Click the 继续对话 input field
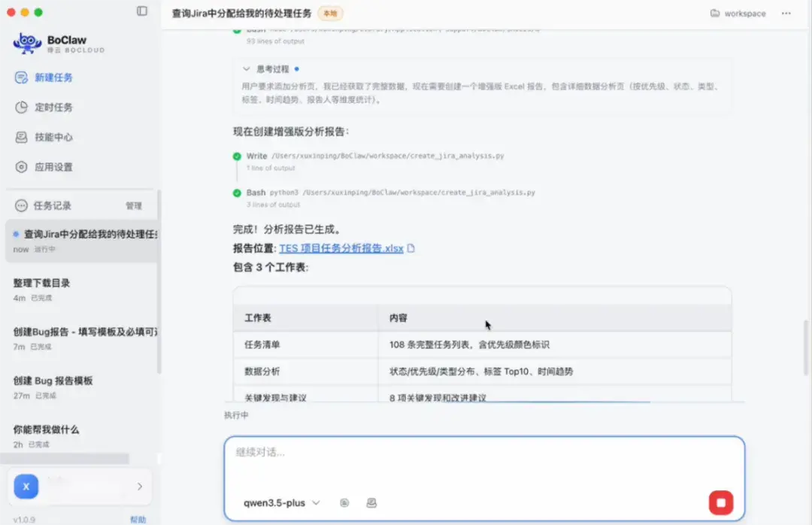 pyautogui.click(x=484, y=453)
